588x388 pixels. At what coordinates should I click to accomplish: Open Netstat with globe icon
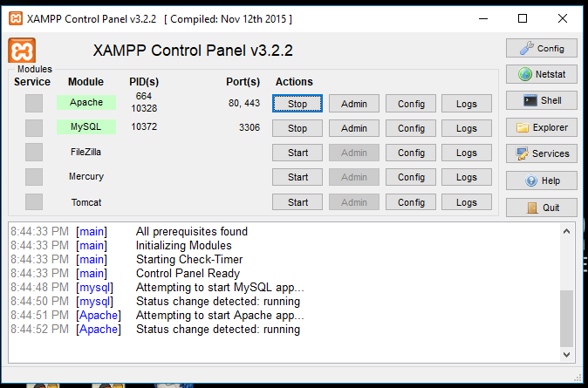(542, 74)
